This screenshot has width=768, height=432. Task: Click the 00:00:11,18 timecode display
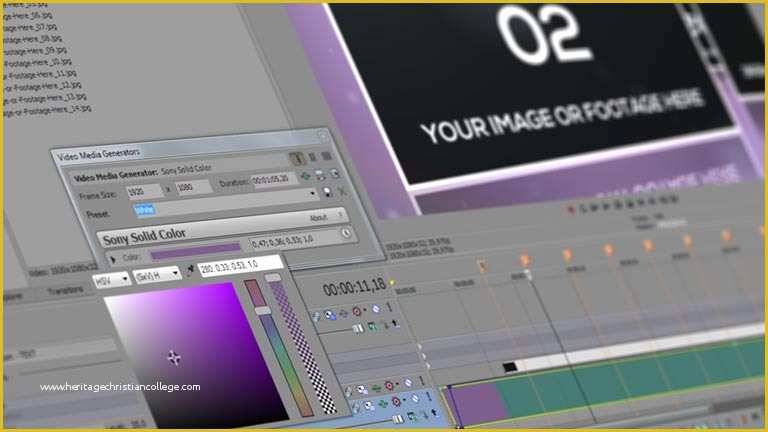(354, 287)
